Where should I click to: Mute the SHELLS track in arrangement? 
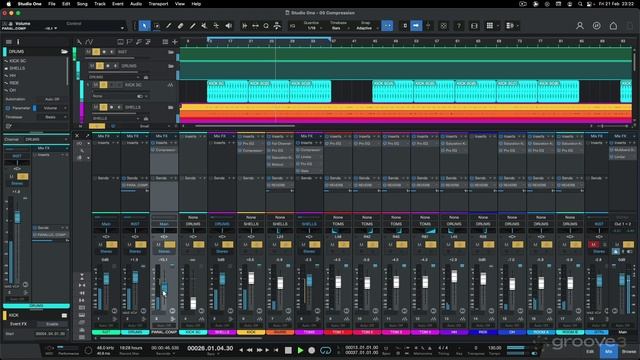[x=96, y=107]
